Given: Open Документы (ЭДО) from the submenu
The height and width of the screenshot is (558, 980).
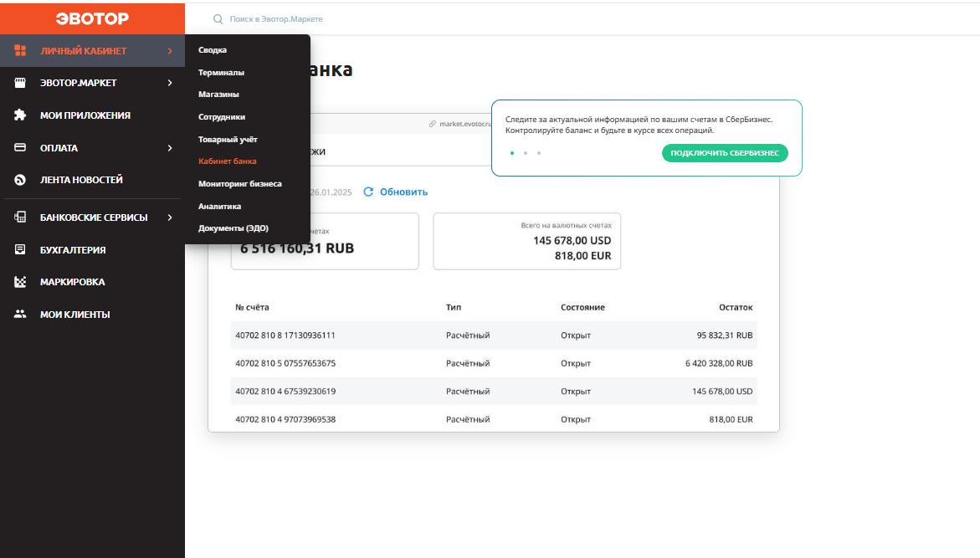Looking at the screenshot, I should (233, 228).
